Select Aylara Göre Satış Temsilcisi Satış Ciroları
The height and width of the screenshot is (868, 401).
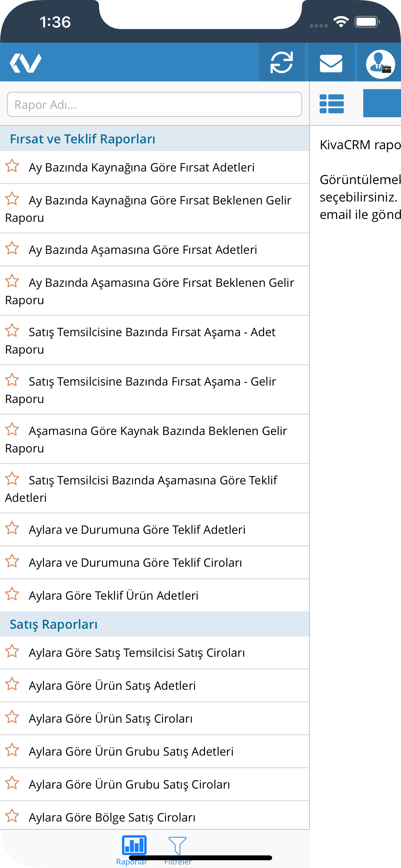pos(154,653)
